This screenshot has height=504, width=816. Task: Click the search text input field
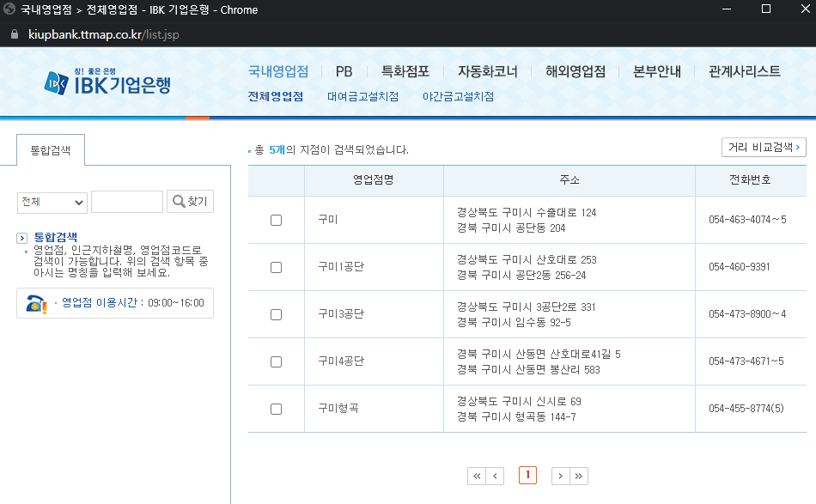[126, 201]
